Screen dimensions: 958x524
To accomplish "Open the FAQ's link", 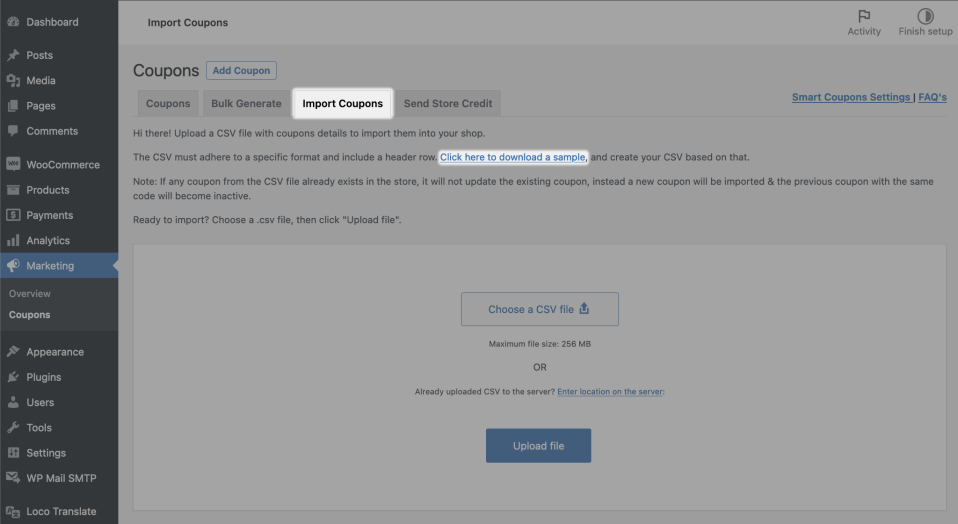I will click(932, 97).
